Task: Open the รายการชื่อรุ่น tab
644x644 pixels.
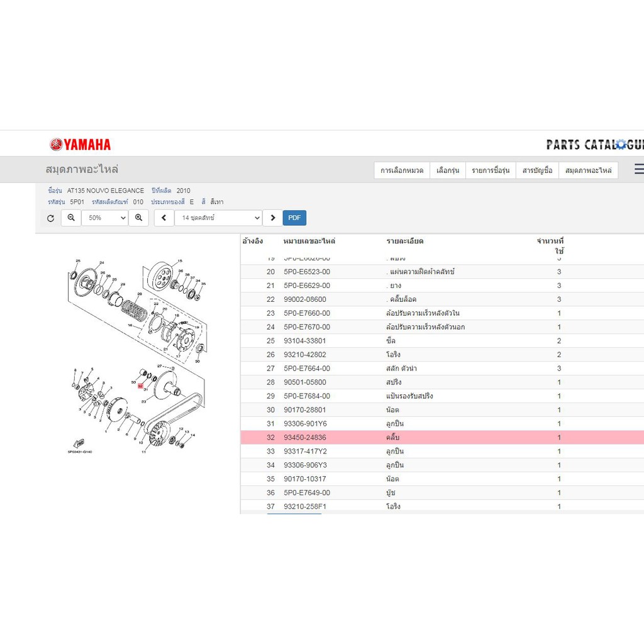Action: pos(491,170)
